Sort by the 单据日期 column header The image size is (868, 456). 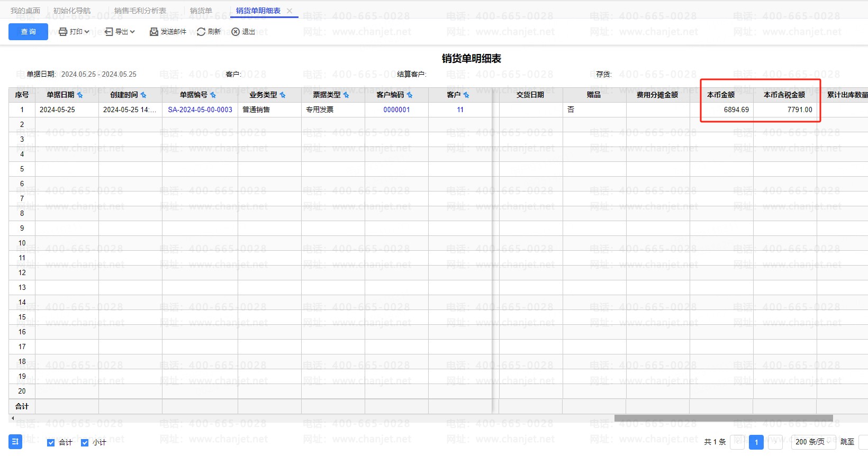[60, 95]
